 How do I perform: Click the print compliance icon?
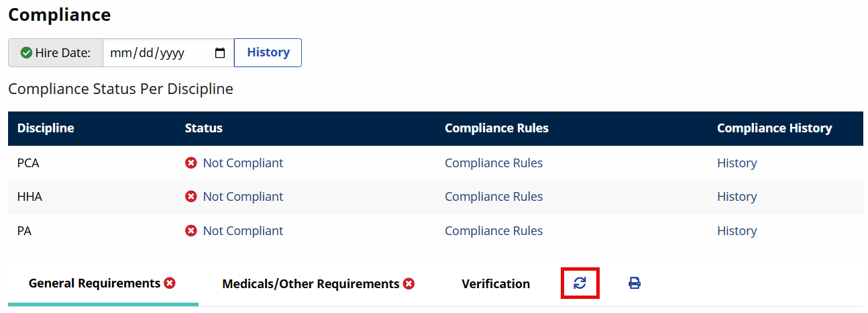(x=635, y=283)
